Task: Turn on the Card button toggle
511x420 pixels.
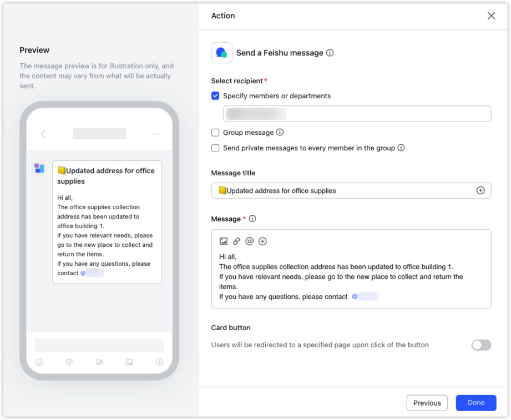Action: pos(480,345)
